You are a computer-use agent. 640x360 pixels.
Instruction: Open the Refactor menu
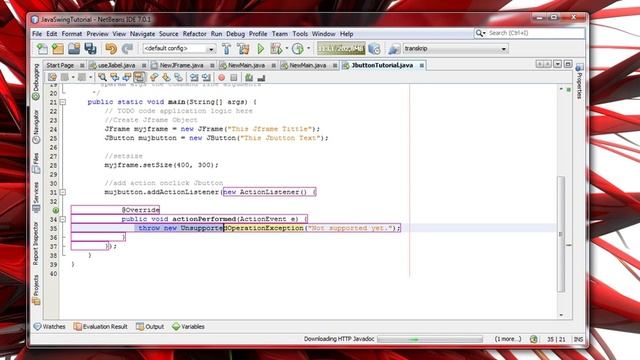pyautogui.click(x=194, y=34)
